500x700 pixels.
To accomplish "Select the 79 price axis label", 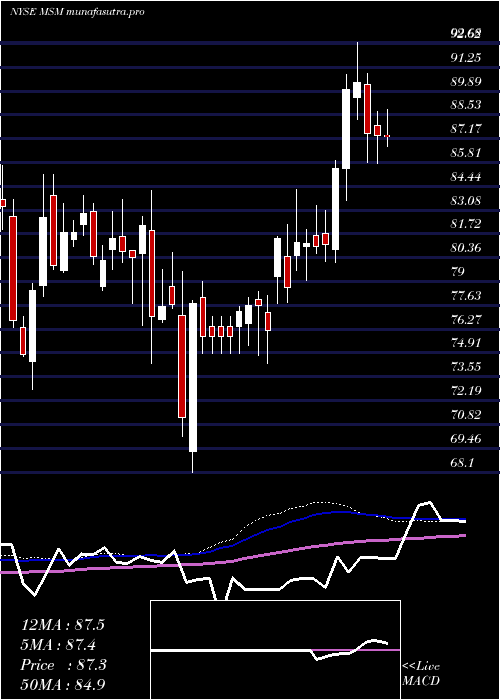I will (458, 272).
